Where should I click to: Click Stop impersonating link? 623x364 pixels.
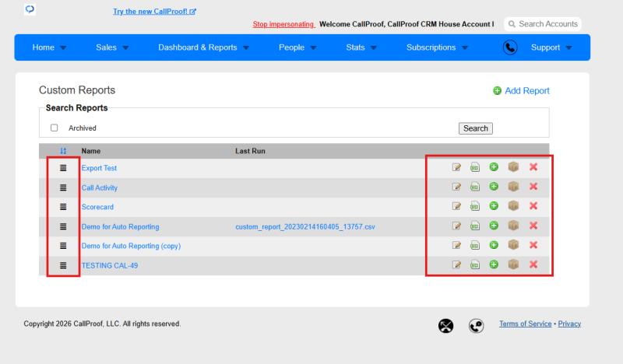283,24
